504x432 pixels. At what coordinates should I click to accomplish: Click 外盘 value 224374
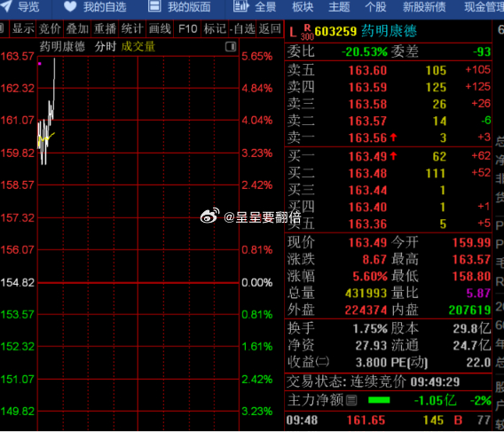point(366,310)
